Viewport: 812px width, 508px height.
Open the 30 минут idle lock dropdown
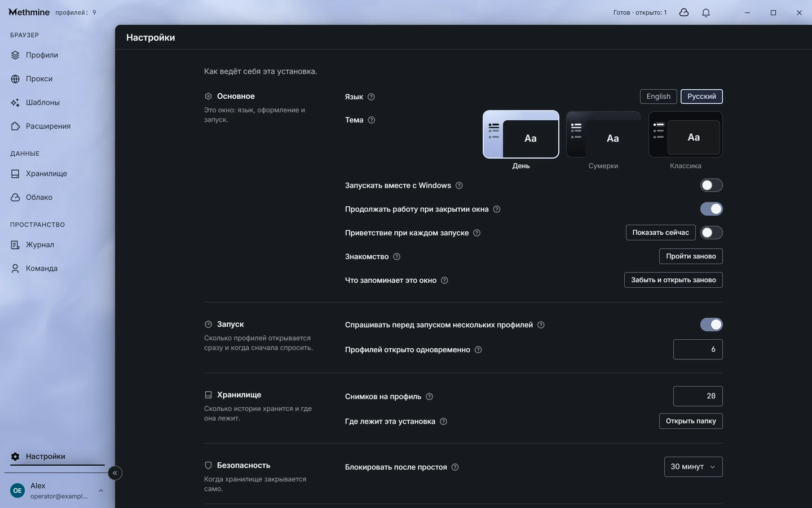pos(693,467)
